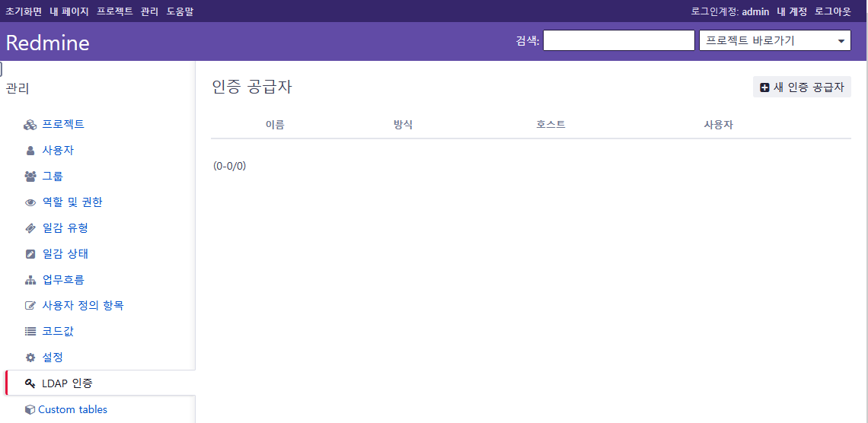Open the 사용자 administration link

point(58,151)
